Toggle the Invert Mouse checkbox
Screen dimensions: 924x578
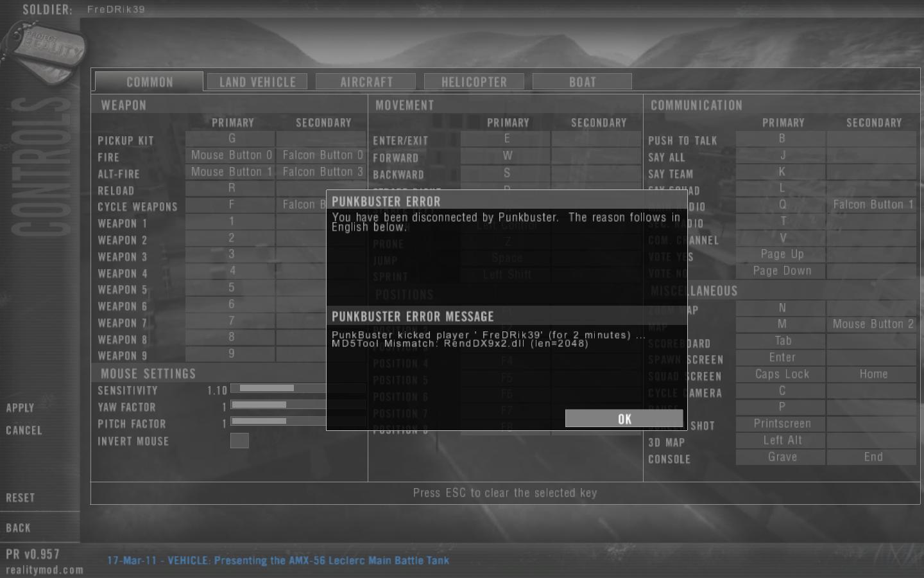click(239, 441)
